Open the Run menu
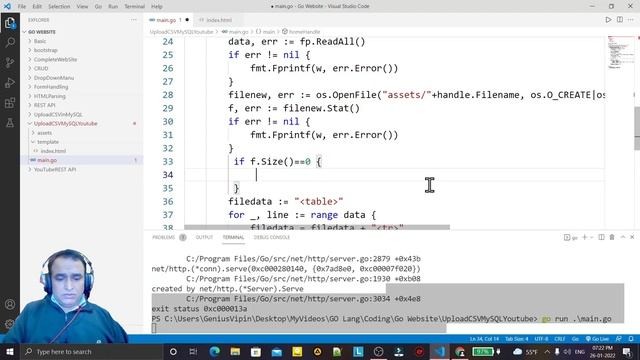640x360 pixels. 113,7
